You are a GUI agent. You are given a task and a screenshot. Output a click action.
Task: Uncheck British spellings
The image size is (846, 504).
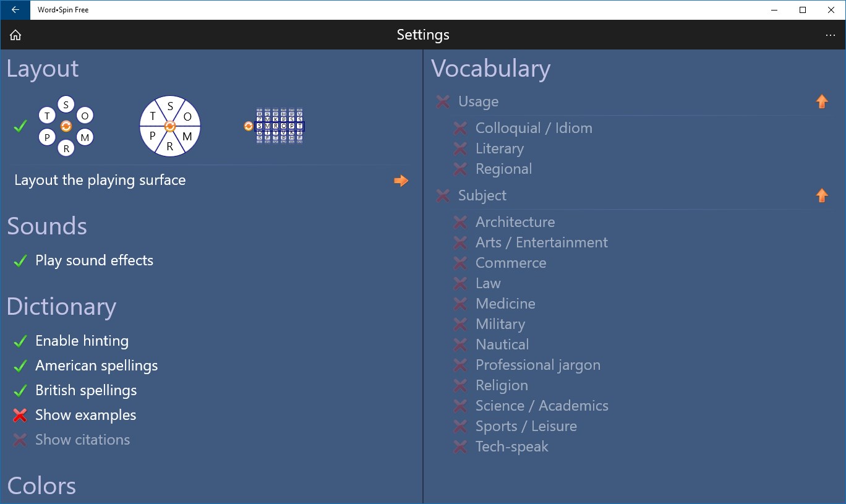(x=75, y=390)
